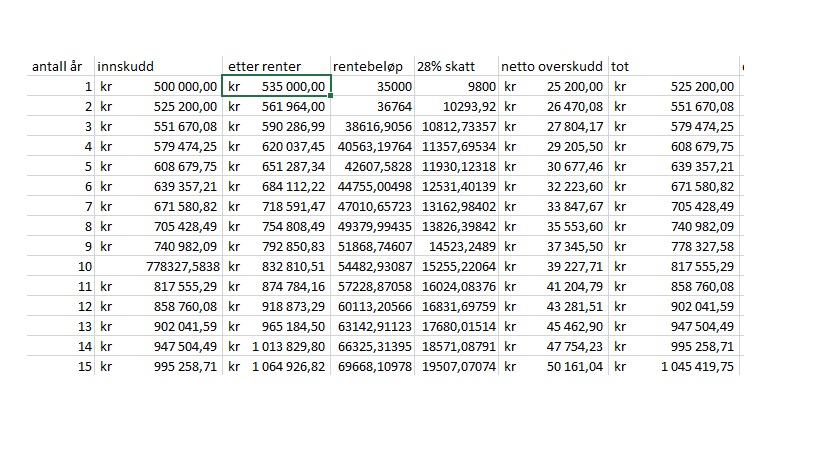Select etter renter cell 620 037,45

[x=276, y=146]
